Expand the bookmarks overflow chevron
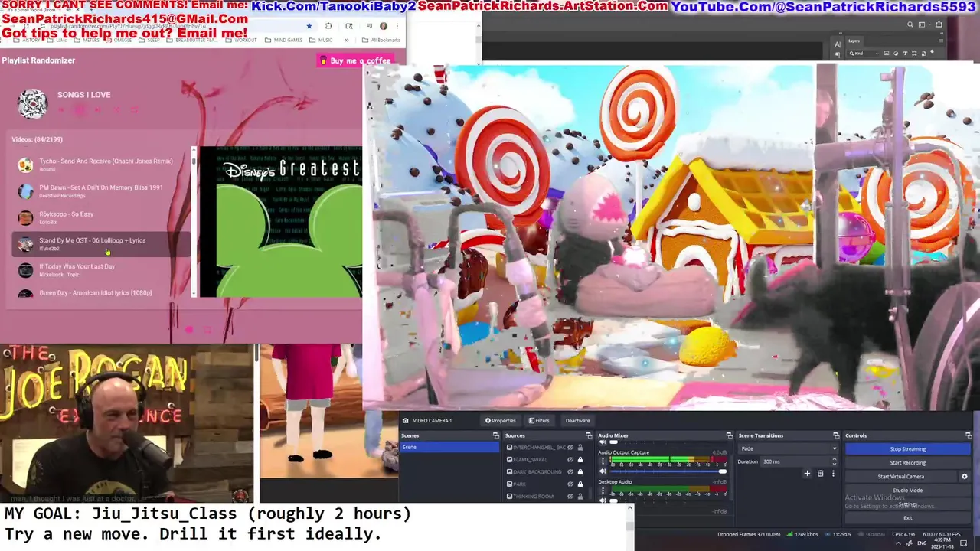Image resolution: width=980 pixels, height=551 pixels. [346, 40]
